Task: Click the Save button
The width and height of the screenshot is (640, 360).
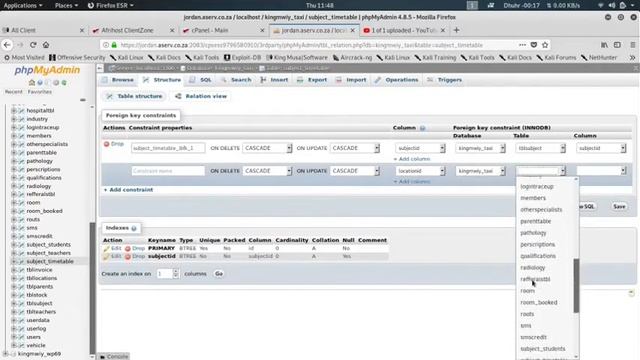Action: coord(619,207)
